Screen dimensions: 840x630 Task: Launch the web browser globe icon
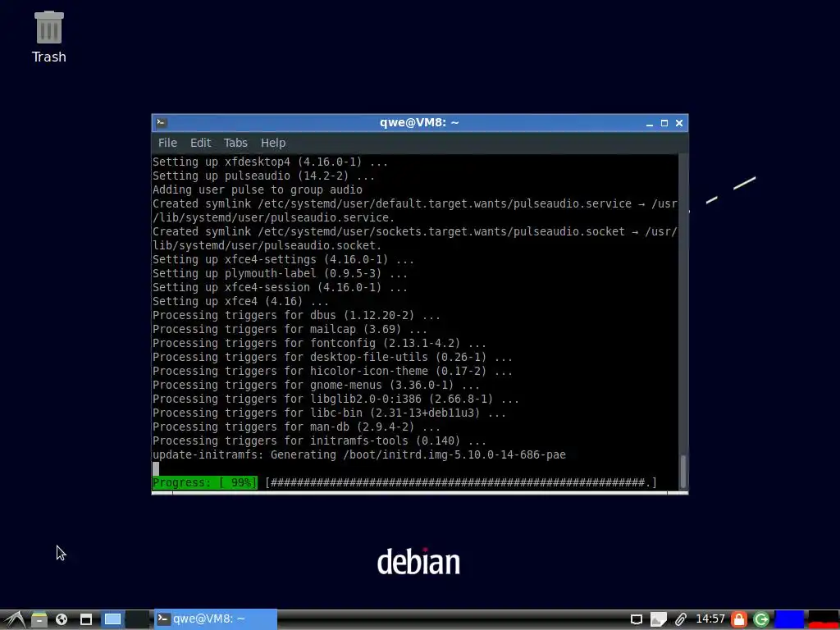pyautogui.click(x=62, y=619)
